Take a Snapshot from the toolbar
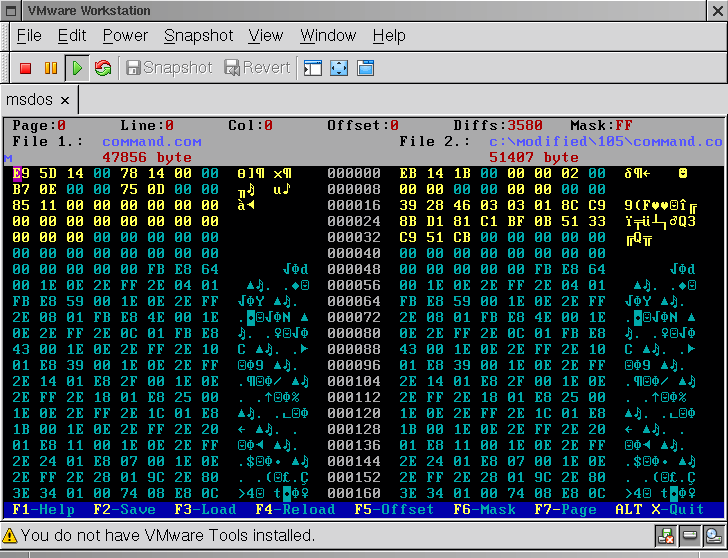 (x=169, y=68)
